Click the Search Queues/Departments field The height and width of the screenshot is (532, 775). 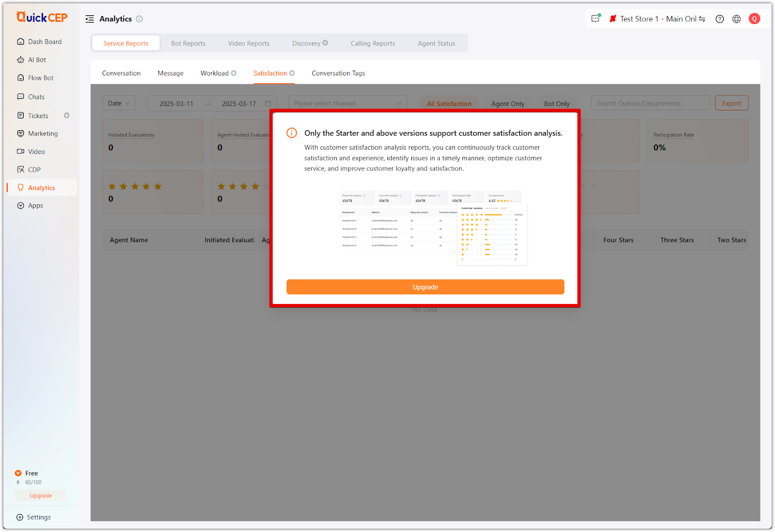pos(650,104)
